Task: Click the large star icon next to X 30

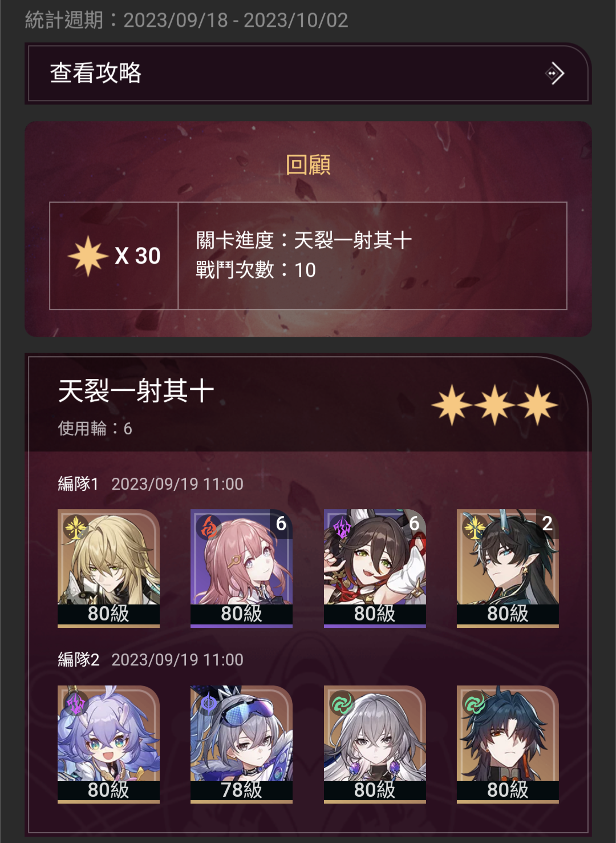Action: point(88,256)
